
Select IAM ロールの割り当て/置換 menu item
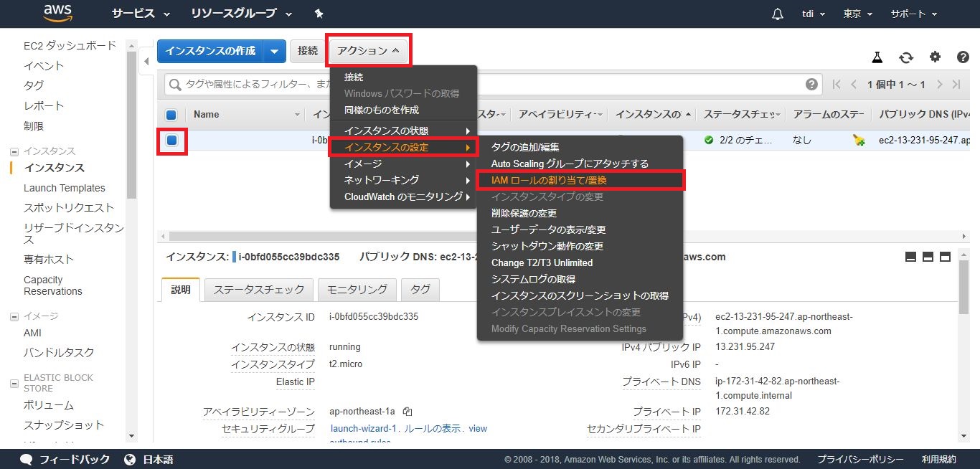549,180
